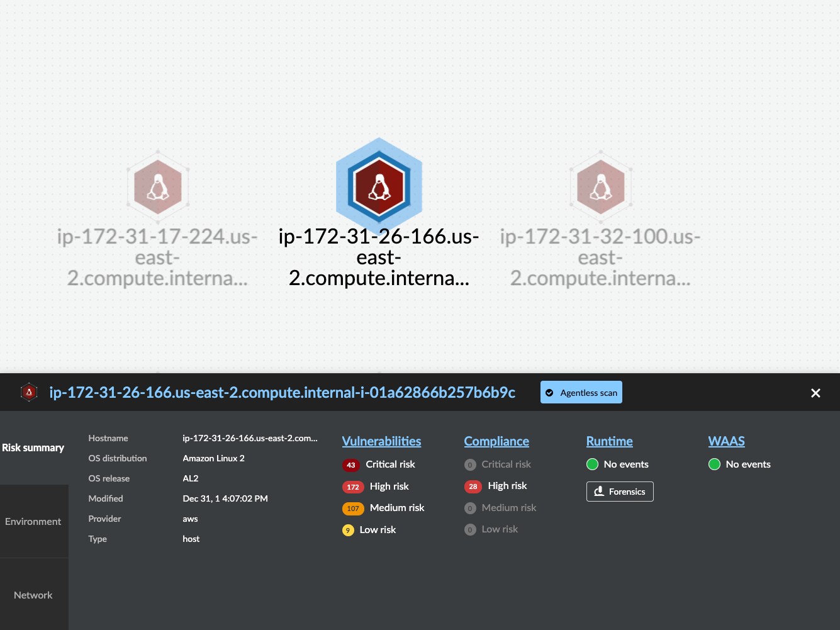The image size is (840, 630).
Task: Click the 28 high risk compliance badge
Action: (x=473, y=487)
